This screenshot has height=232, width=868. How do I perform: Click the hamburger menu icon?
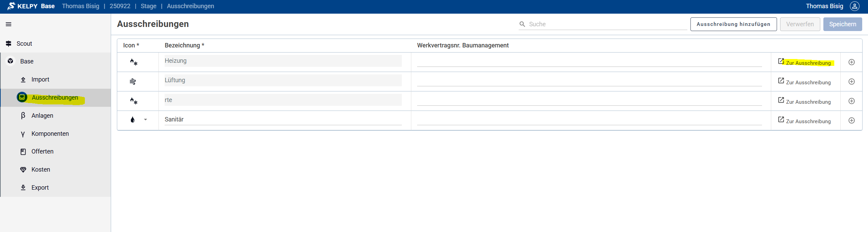(9, 24)
